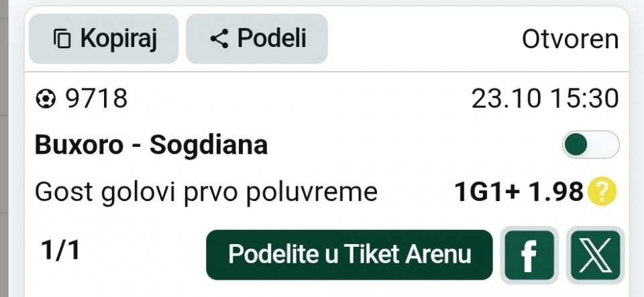Screen dimensions: 644x297
Task: Click the 1.98 odds value
Action: tap(556, 193)
